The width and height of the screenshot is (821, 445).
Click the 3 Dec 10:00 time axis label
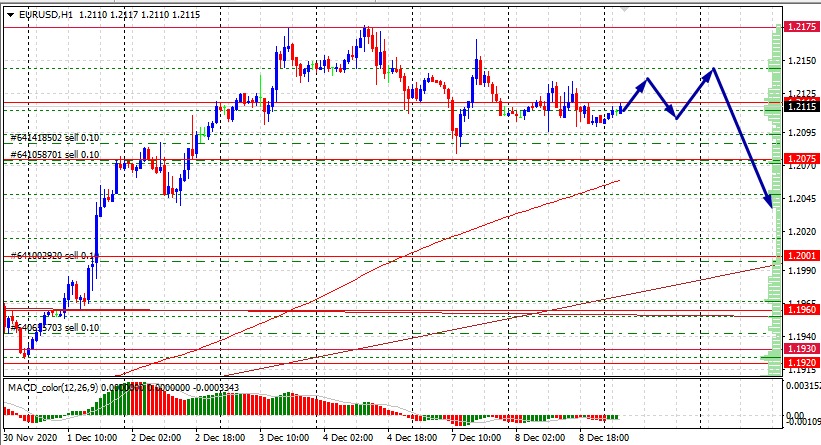[285, 438]
